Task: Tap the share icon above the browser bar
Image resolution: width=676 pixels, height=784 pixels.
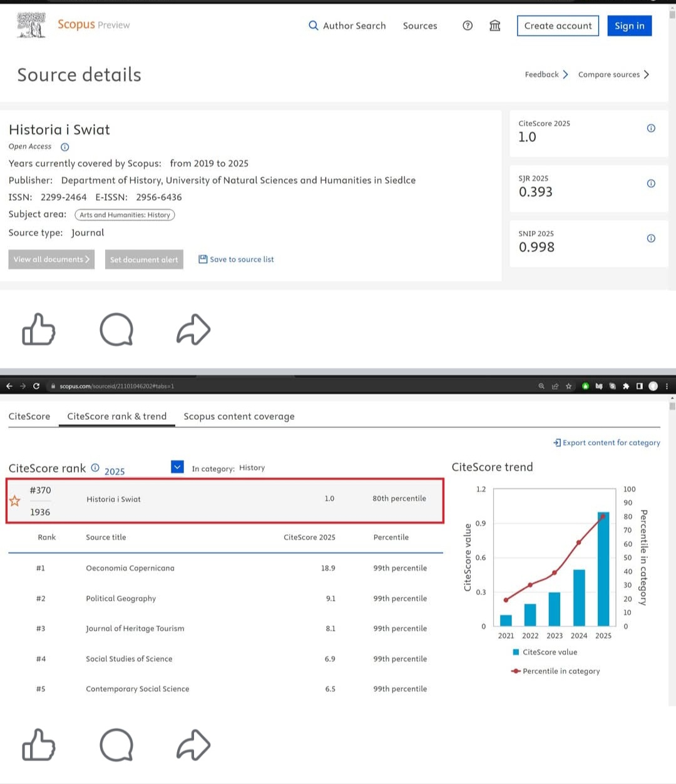Action: click(x=193, y=329)
